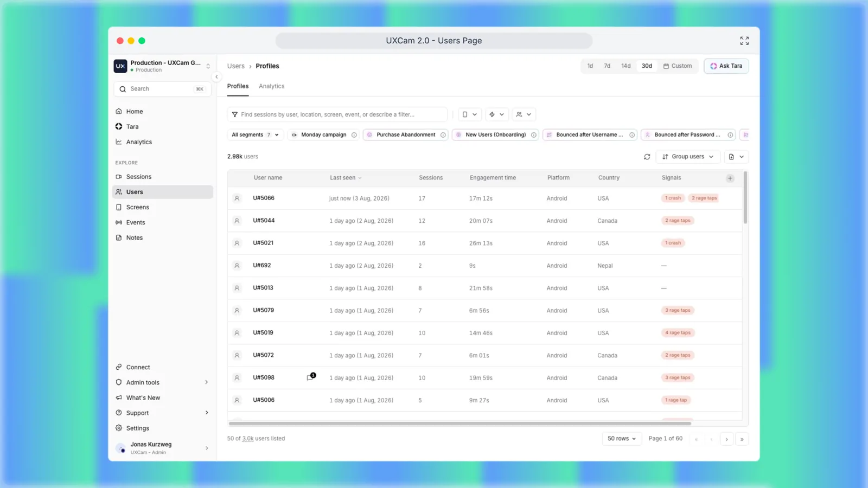Select the 30d time range

tap(647, 66)
